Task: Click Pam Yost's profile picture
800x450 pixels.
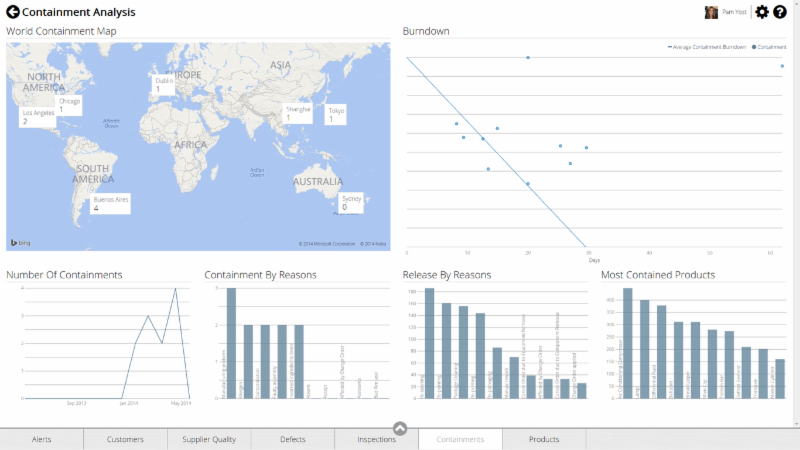Action: [711, 12]
